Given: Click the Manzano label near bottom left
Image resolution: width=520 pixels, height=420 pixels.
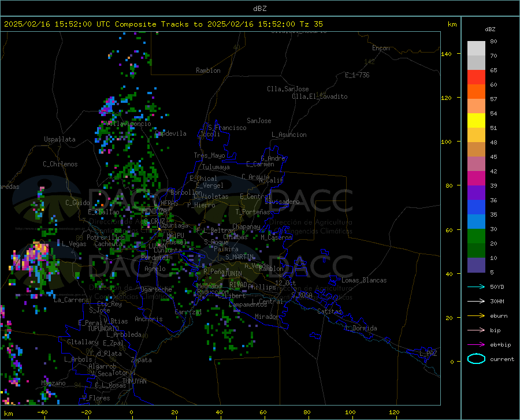Looking at the screenshot, I should [53, 383].
